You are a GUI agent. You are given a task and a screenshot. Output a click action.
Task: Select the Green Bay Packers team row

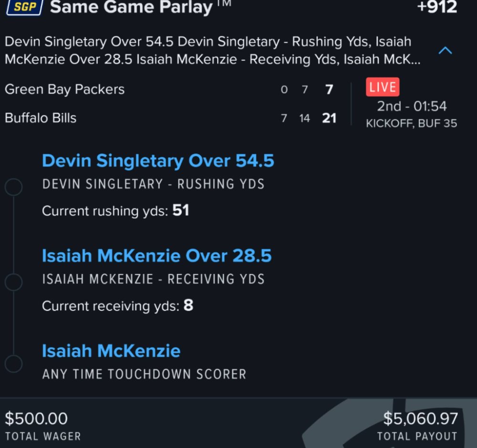(170, 89)
